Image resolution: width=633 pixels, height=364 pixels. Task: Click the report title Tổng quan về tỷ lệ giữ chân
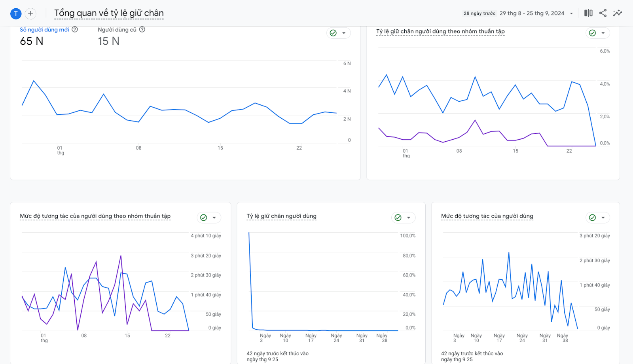coord(109,13)
